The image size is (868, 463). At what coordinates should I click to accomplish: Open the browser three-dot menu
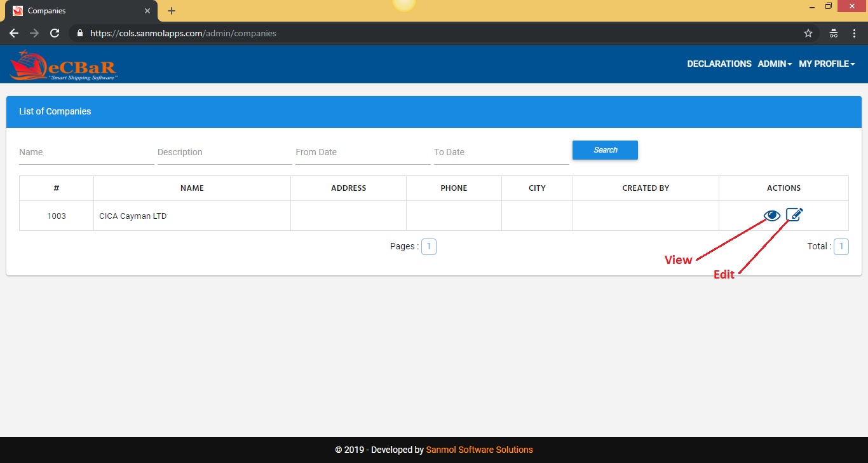(x=855, y=33)
